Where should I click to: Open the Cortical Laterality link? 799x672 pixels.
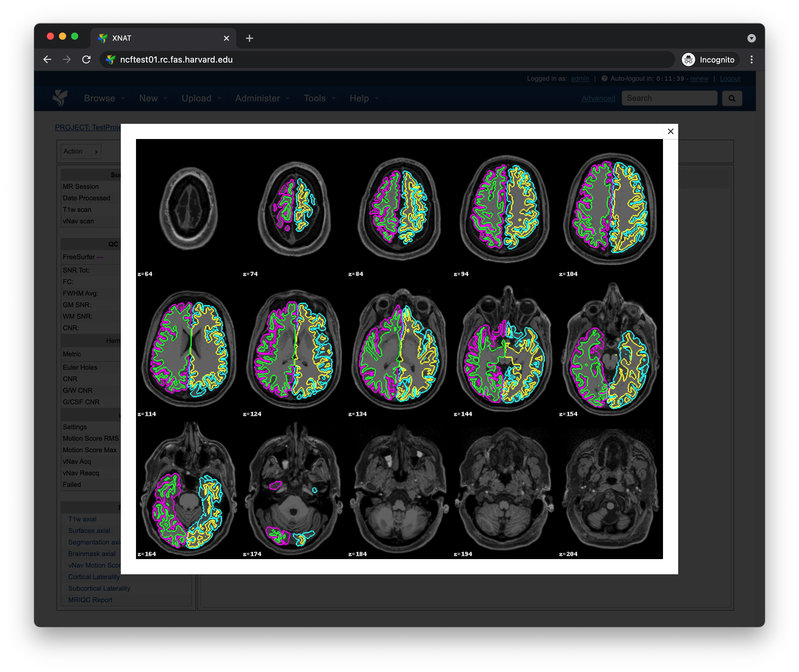(x=94, y=576)
